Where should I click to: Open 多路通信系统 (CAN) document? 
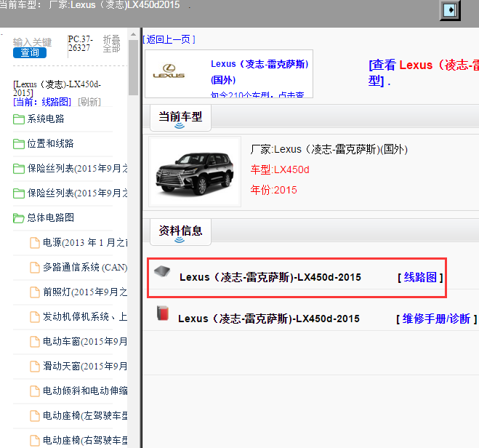click(x=85, y=267)
